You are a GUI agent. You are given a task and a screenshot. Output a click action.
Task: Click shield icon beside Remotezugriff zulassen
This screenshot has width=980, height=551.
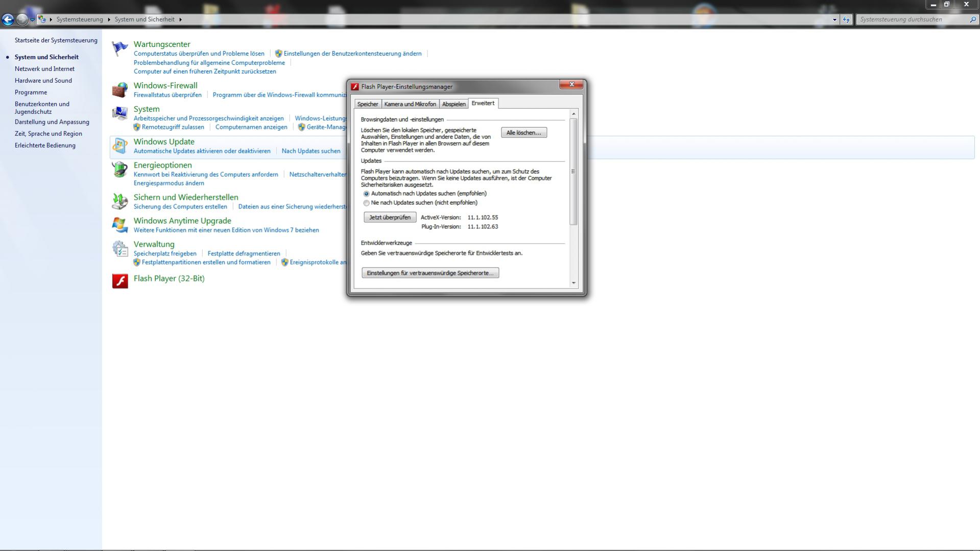pyautogui.click(x=137, y=127)
